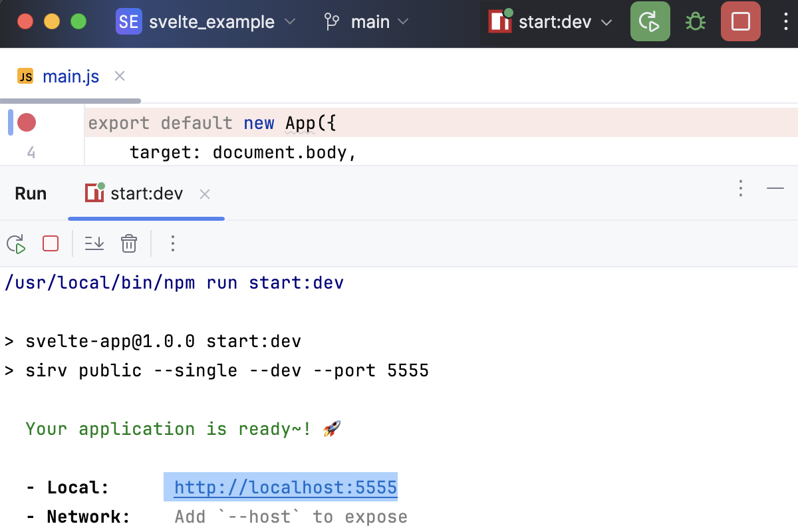Viewport: 798px width, 532px height.
Task: Toggle scroll to end in console toolbar
Action: (94, 243)
